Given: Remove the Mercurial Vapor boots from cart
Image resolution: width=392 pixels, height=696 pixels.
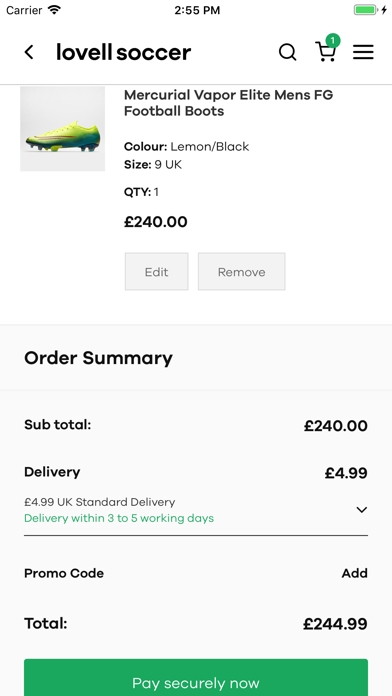Looking at the screenshot, I should point(242,272).
